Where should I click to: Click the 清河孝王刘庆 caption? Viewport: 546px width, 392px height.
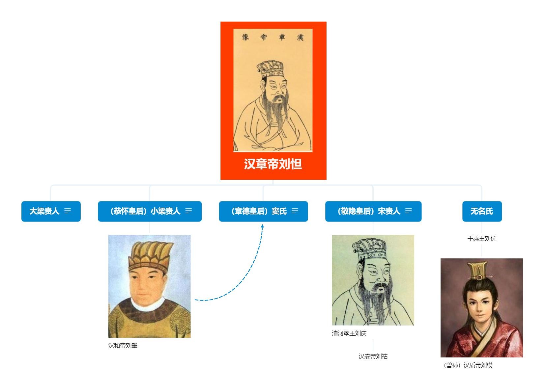pos(349,333)
